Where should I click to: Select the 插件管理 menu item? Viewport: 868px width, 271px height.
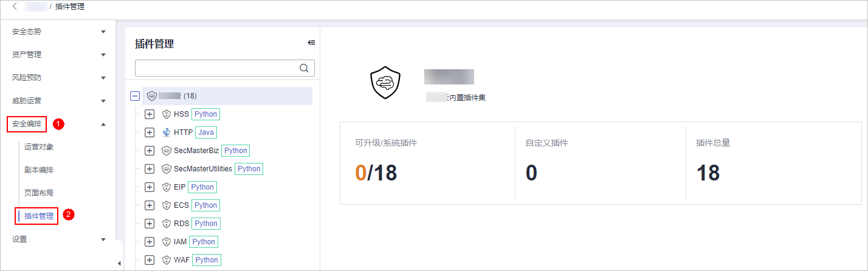pos(39,216)
